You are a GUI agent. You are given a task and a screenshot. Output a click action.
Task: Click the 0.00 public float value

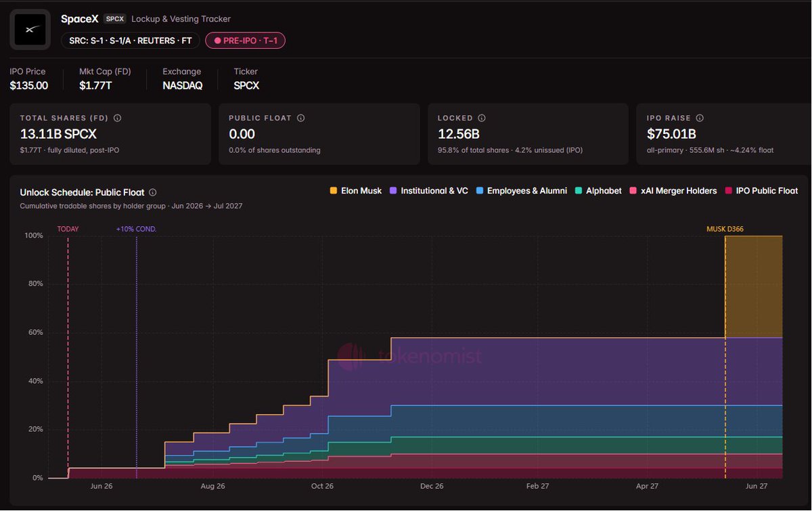tap(242, 135)
